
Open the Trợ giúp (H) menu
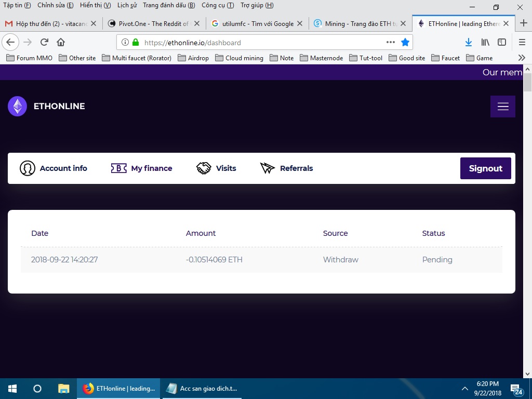[x=257, y=5]
